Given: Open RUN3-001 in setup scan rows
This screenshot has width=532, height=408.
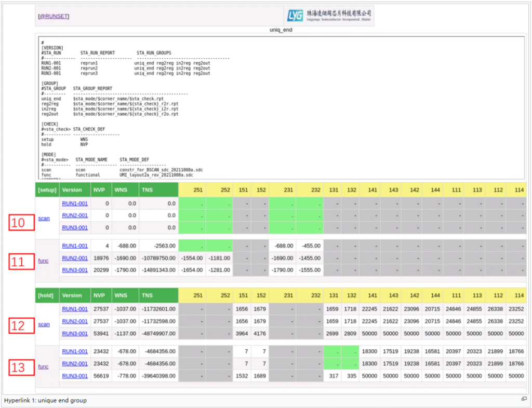Looking at the screenshot, I should (75, 228).
